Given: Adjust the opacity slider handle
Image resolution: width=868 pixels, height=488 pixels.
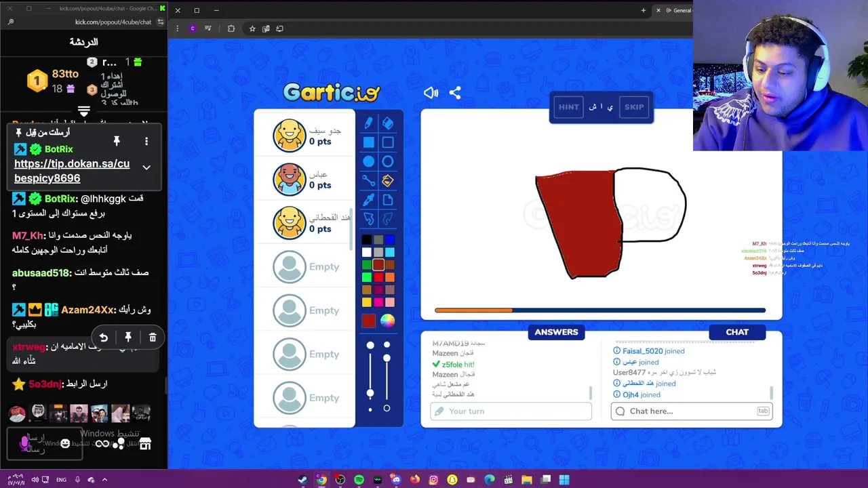Looking at the screenshot, I should pyautogui.click(x=387, y=358).
